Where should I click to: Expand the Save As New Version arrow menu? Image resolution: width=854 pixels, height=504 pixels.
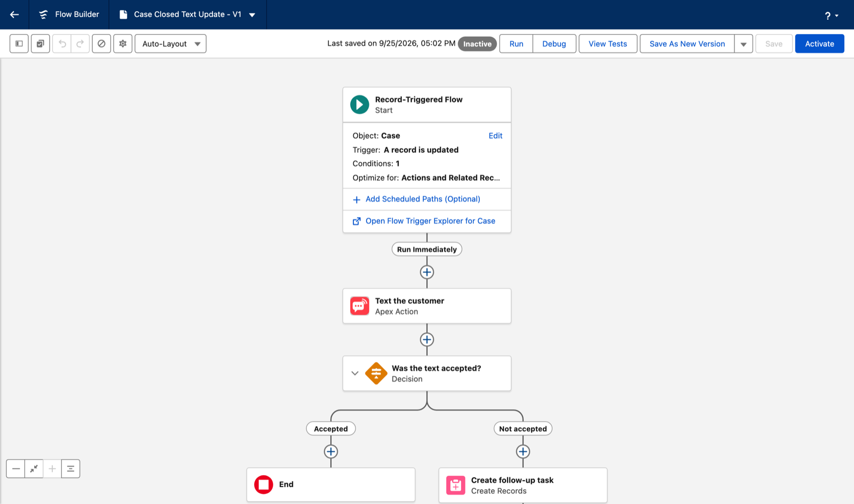coord(744,44)
